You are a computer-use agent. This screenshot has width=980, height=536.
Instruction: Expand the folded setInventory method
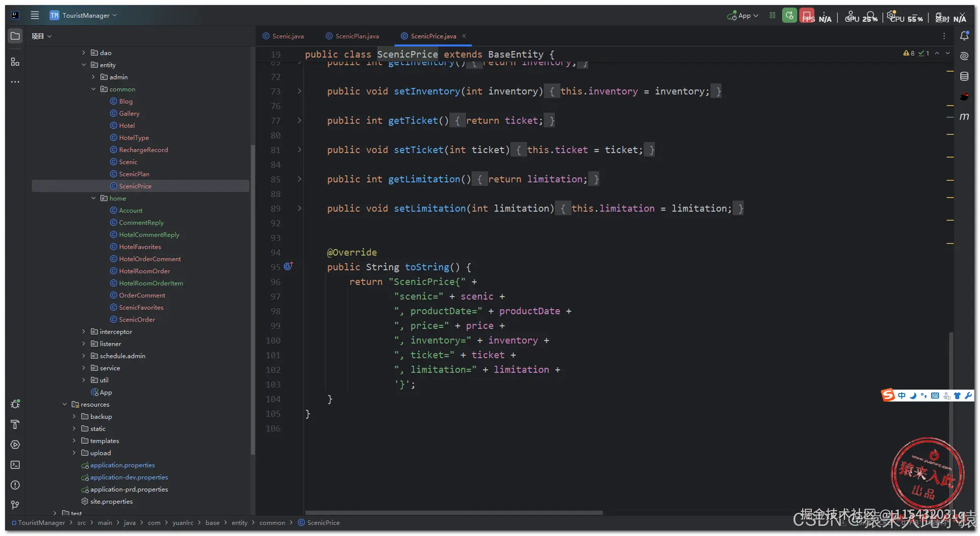[x=299, y=91]
